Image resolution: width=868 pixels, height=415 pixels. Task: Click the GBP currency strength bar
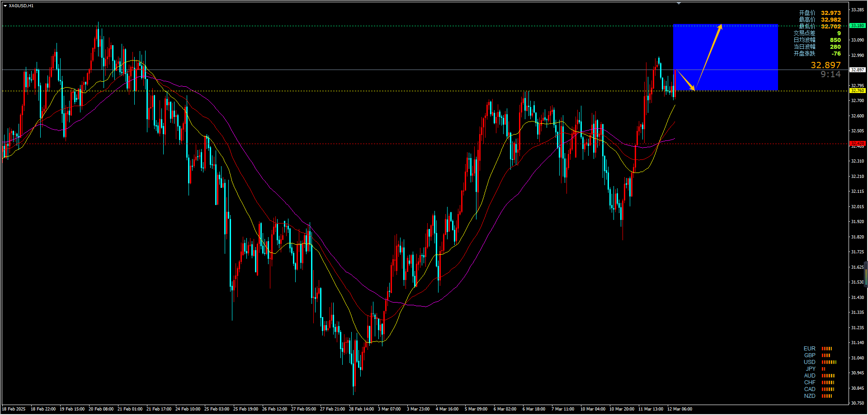(826, 355)
